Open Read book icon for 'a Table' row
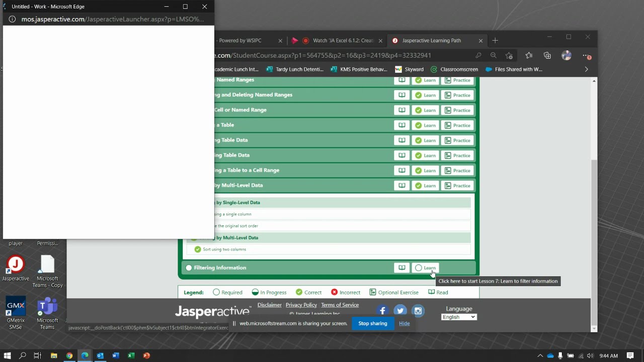 [401, 125]
